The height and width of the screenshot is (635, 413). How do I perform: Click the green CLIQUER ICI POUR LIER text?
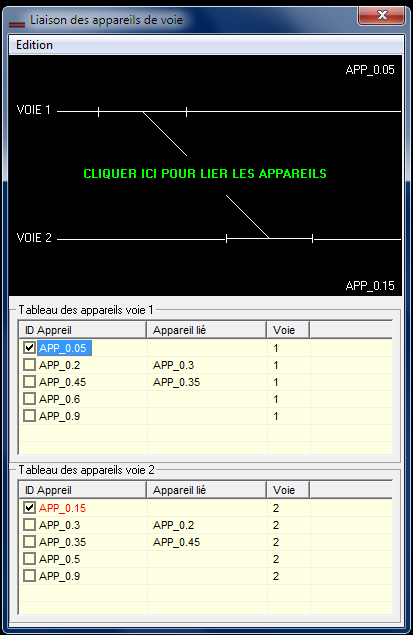(x=205, y=174)
